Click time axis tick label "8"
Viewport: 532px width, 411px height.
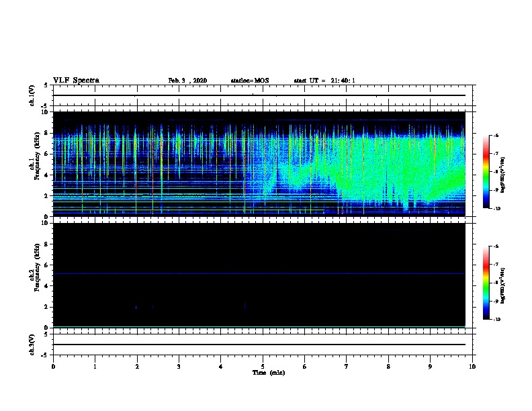click(x=388, y=367)
